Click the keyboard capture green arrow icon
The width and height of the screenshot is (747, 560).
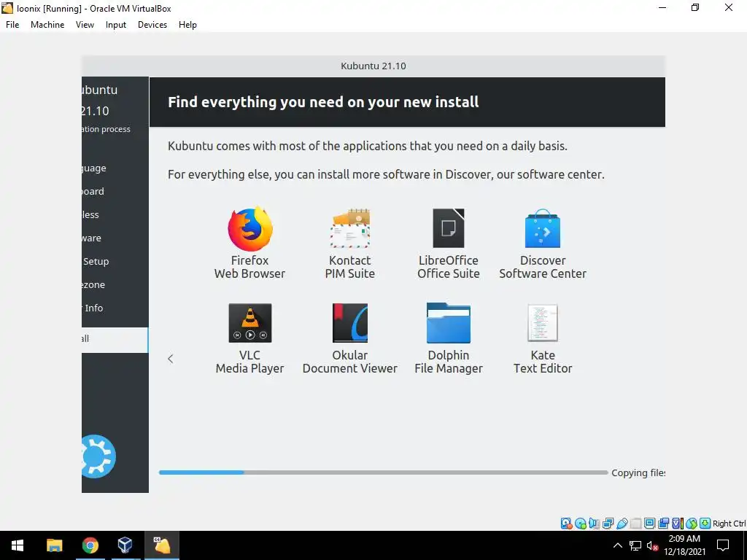(x=705, y=524)
